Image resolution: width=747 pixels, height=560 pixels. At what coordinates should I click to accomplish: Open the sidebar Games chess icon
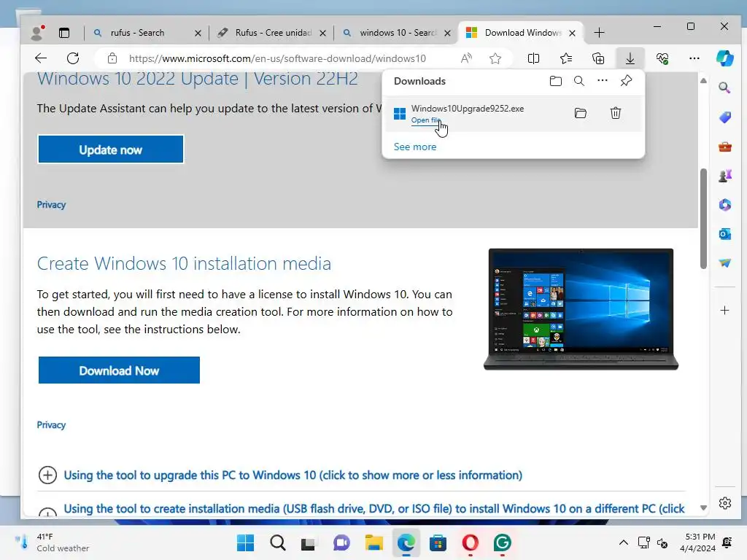(724, 176)
